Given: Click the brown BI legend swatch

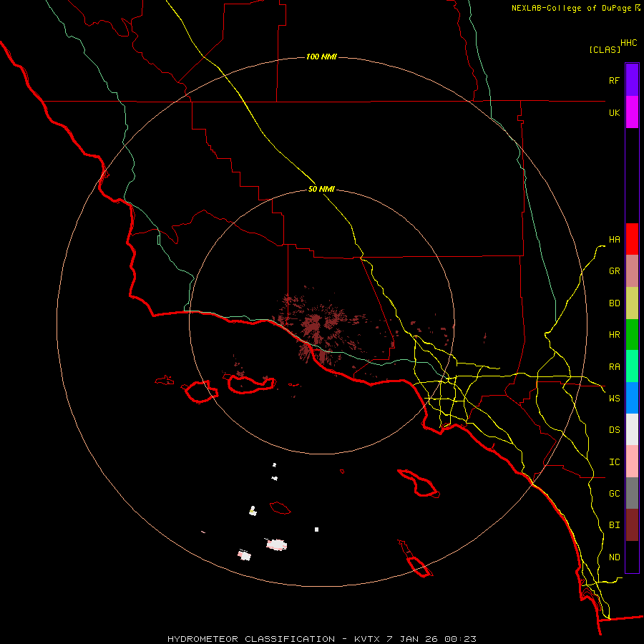Looking at the screenshot, I should tap(632, 525).
